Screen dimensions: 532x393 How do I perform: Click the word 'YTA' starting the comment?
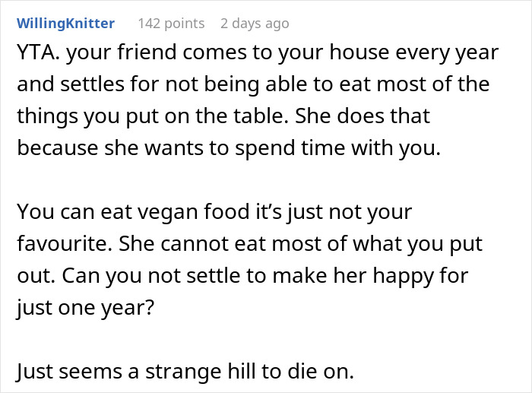34,54
